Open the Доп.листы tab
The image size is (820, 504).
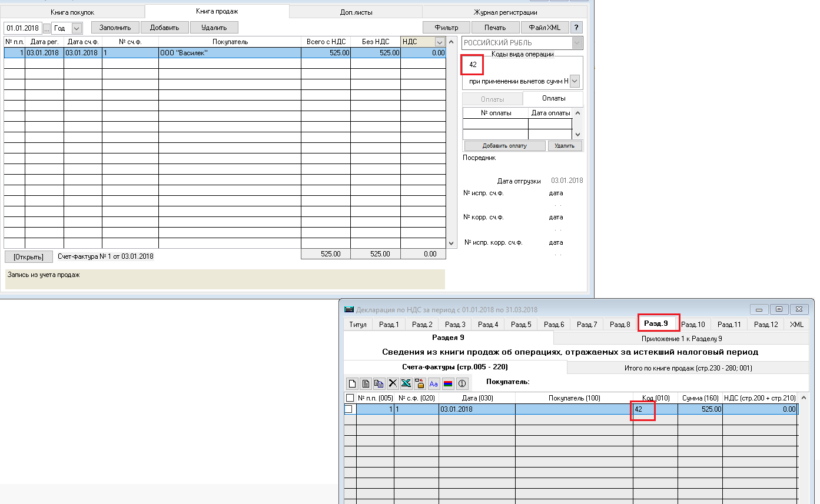(x=356, y=12)
